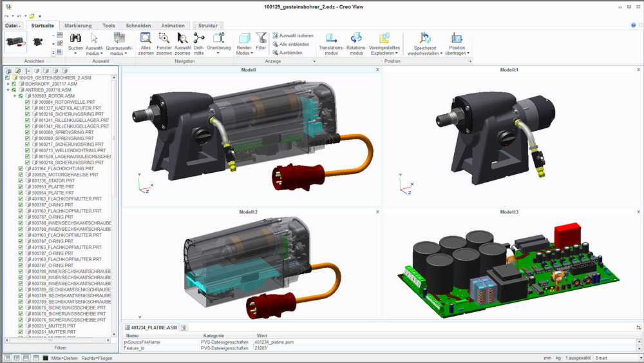
Task: Switch to the Markierung ribbon tab
Action: tap(78, 25)
